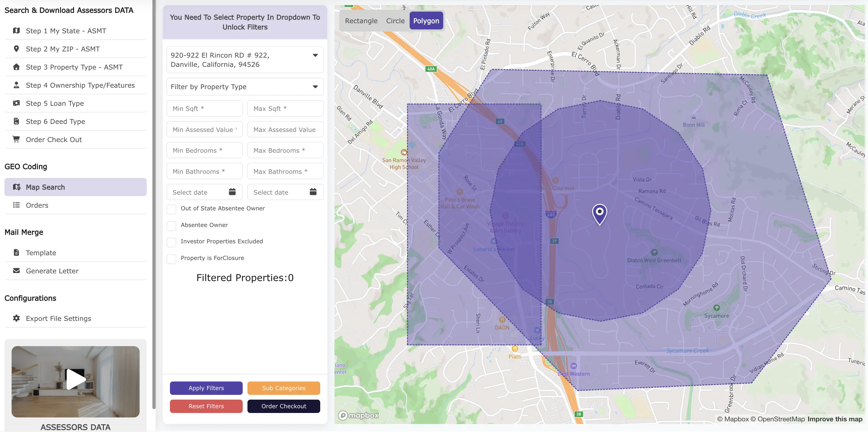Click the Step 4 Ownership Type person icon
The image size is (868, 432).
[16, 85]
